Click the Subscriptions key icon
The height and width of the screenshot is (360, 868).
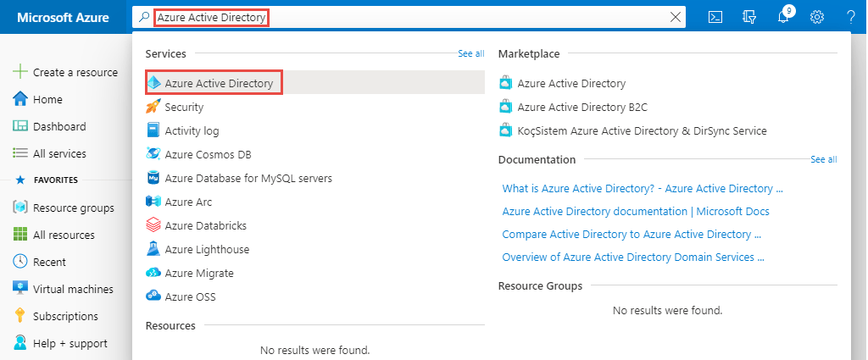point(20,316)
